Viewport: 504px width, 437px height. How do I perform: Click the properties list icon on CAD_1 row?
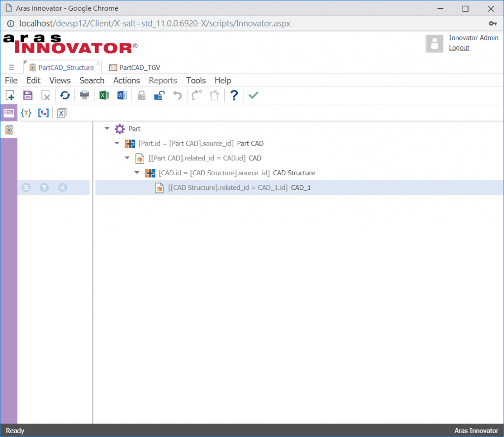tap(27, 187)
